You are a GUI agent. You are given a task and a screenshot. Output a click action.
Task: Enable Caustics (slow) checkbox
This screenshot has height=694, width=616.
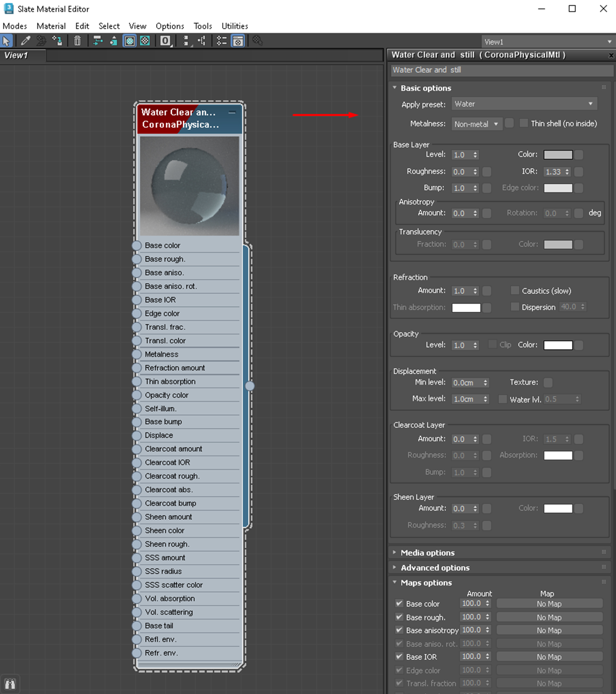(x=515, y=290)
